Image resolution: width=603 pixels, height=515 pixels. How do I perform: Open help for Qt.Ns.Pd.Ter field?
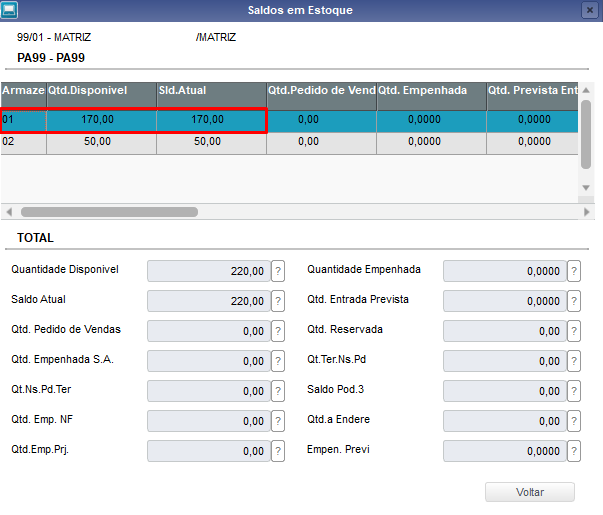[278, 391]
